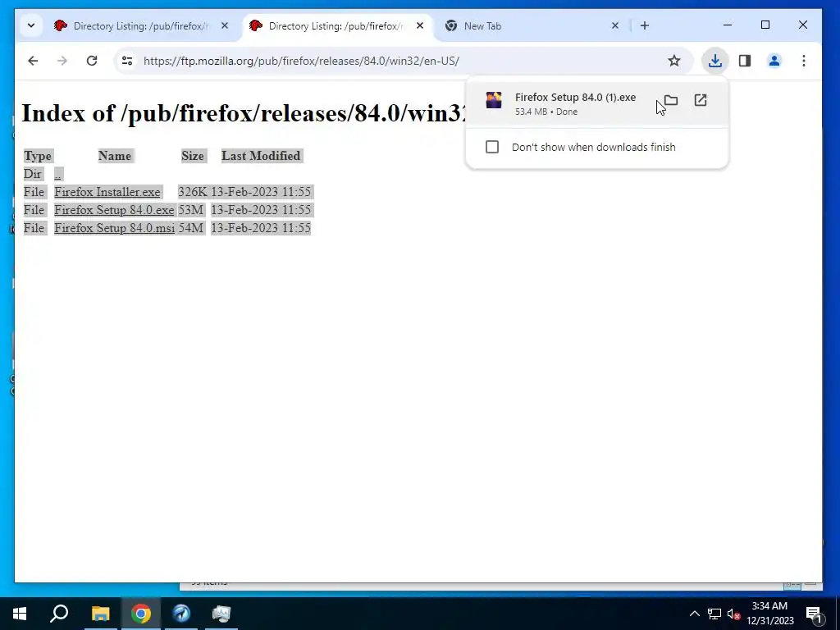Click the Last Modified column header
The image size is (840, 630).
(261, 156)
